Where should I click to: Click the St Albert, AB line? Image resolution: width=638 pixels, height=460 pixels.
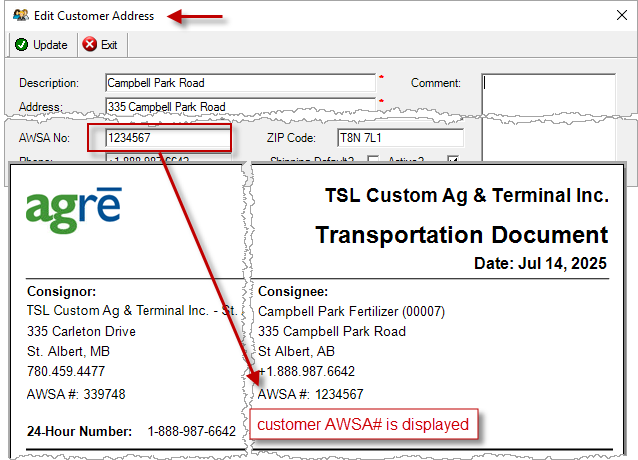point(296,351)
